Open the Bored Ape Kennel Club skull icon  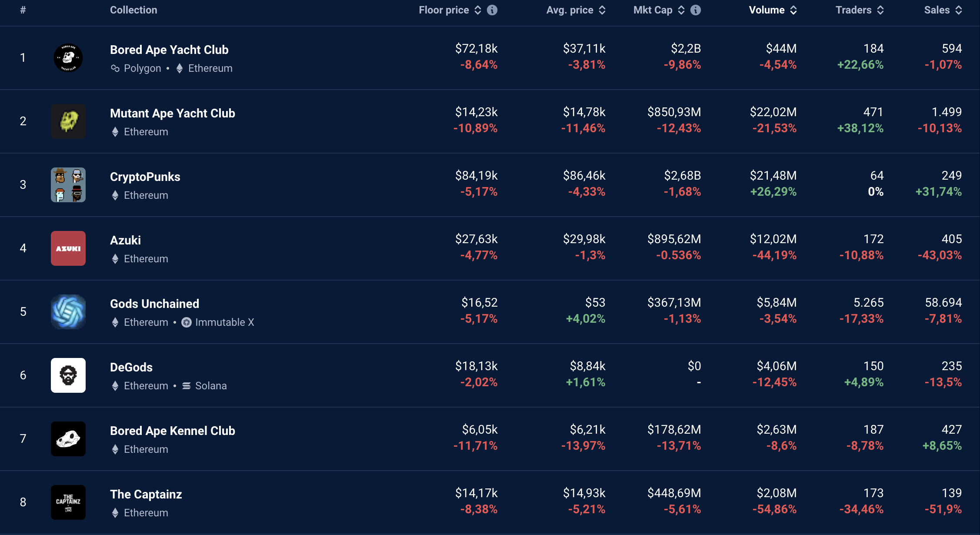(68, 439)
